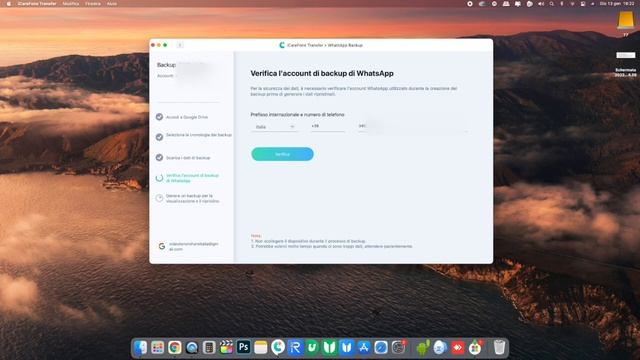
Task: Click the iCareFone logo in the title bar
Action: [x=282, y=45]
